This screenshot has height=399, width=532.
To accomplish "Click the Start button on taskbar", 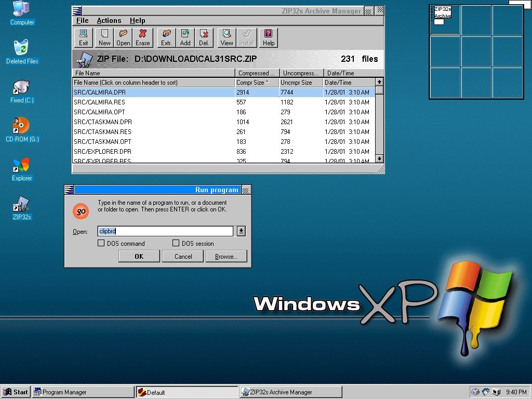I will [x=16, y=392].
